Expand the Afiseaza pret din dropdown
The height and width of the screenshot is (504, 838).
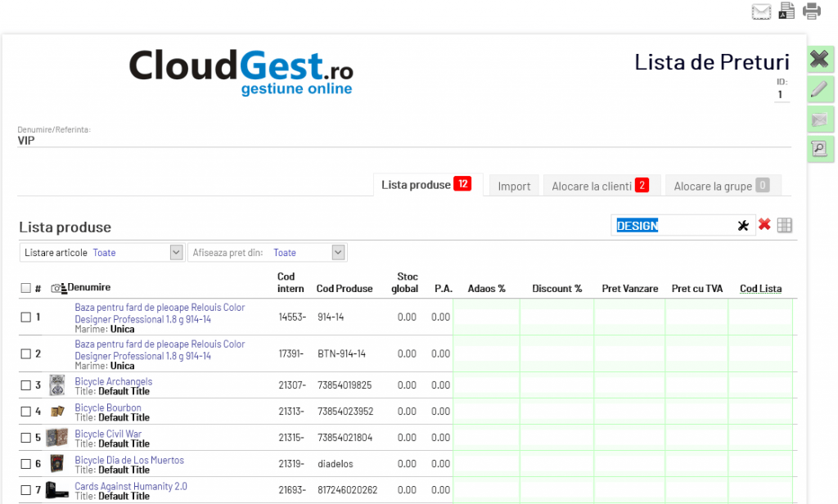point(340,253)
